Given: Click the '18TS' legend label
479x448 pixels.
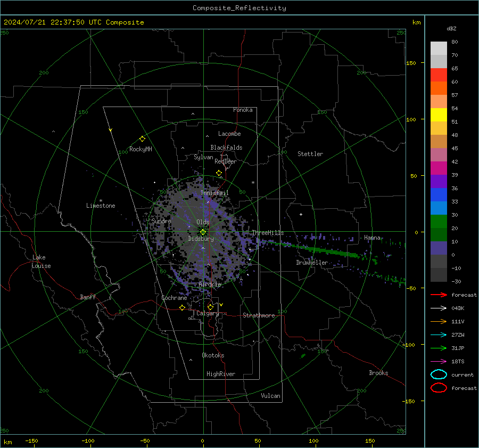Looking at the screenshot, I should [x=458, y=362].
